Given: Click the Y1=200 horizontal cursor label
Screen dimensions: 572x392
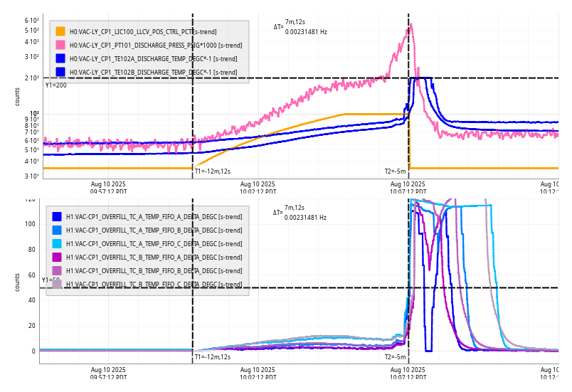Looking at the screenshot, I should click(55, 85).
